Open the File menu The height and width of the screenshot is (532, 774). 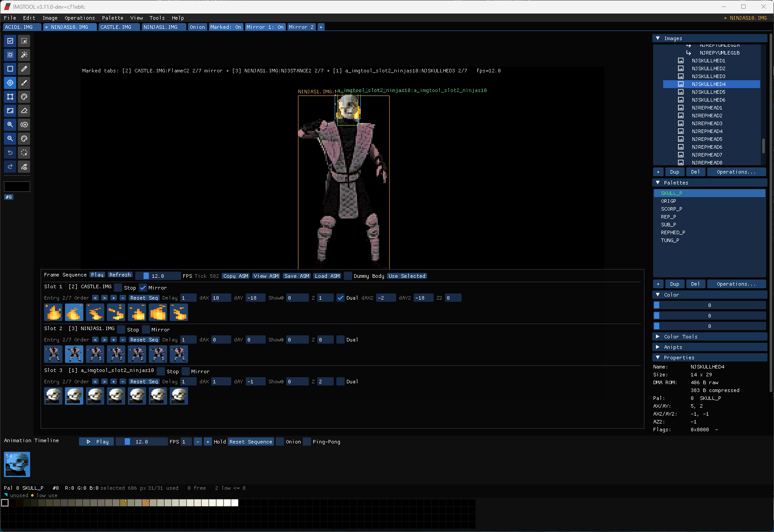pyautogui.click(x=10, y=18)
